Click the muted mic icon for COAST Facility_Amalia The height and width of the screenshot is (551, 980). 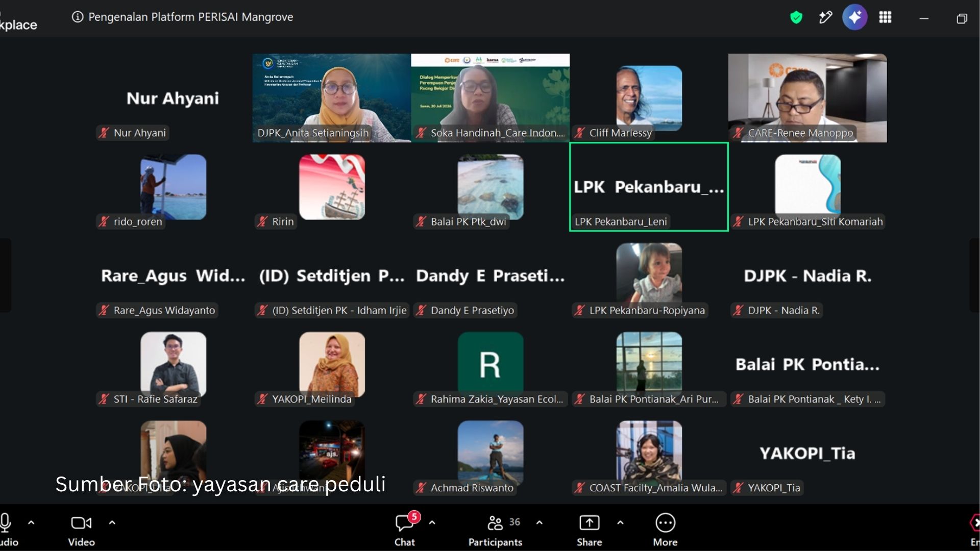[x=580, y=488]
